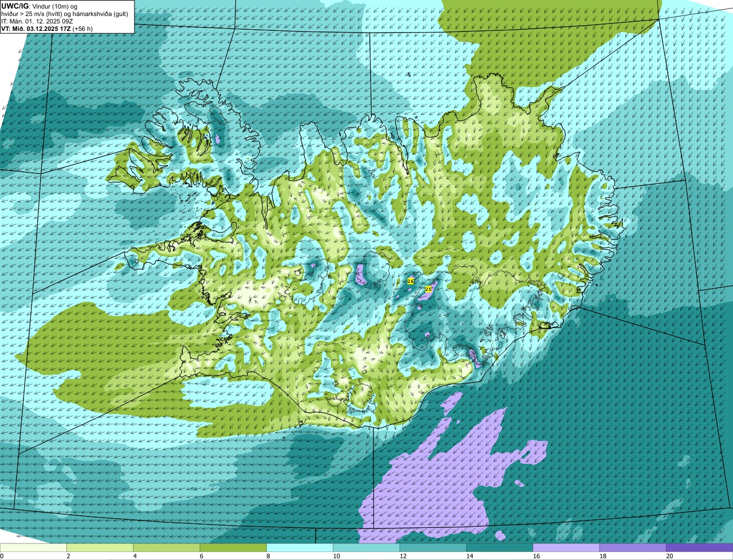
Task: Select the 8–10 m/s light cyan legend swatch
Action: pyautogui.click(x=300, y=547)
